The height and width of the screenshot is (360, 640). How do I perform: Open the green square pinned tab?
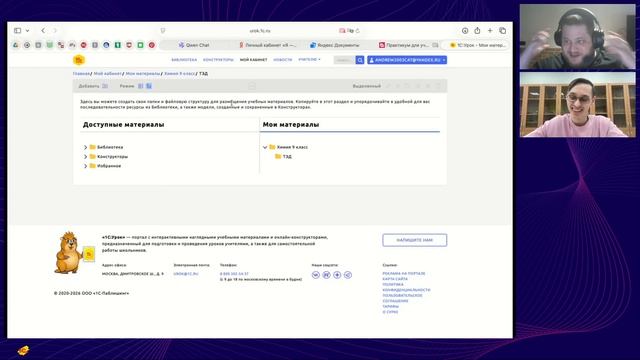[x=140, y=45]
